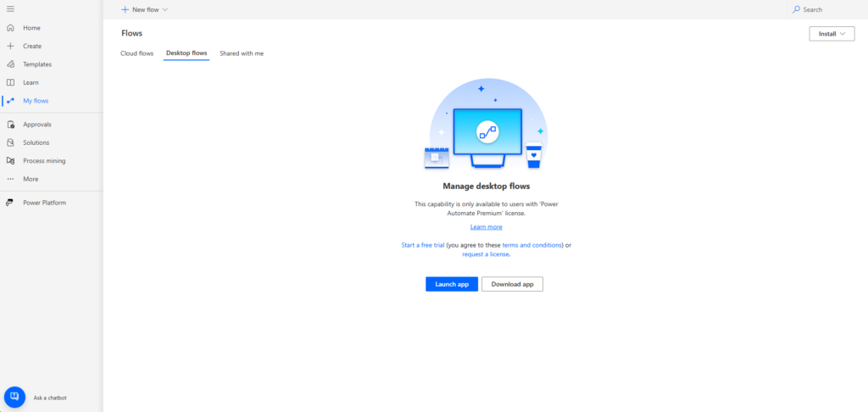
Task: Open the Install dropdown
Action: [x=832, y=34]
